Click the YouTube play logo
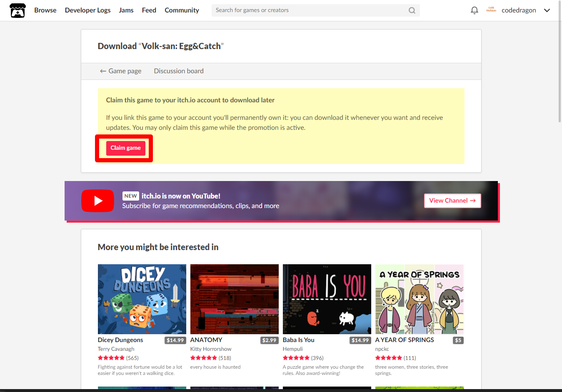The height and width of the screenshot is (392, 562). 97,201
